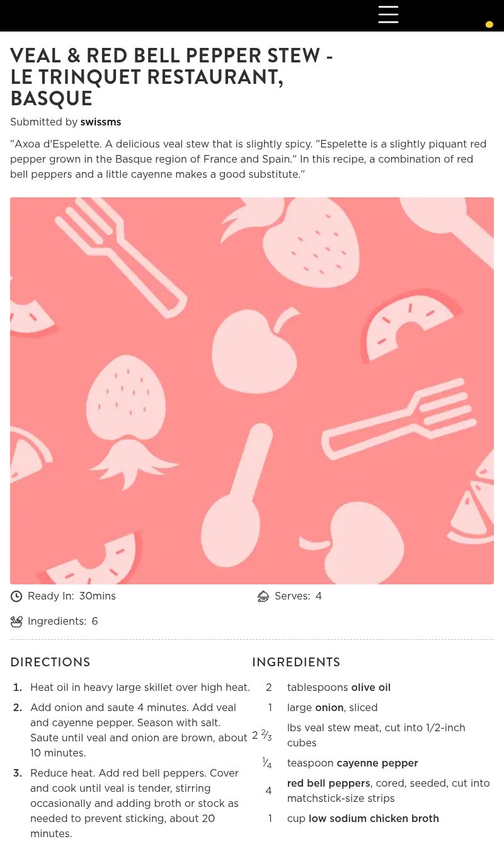Click the Ingredients 6 count
504x863 pixels.
[x=94, y=622]
